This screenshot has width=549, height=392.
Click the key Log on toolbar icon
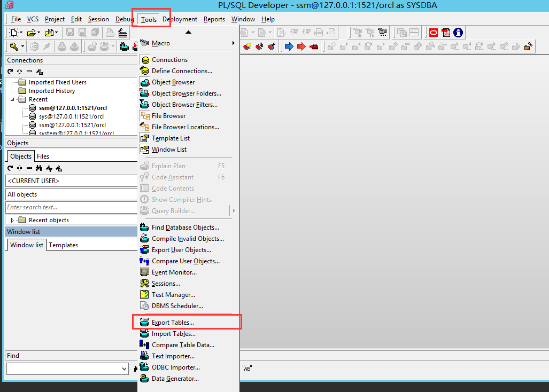click(14, 46)
